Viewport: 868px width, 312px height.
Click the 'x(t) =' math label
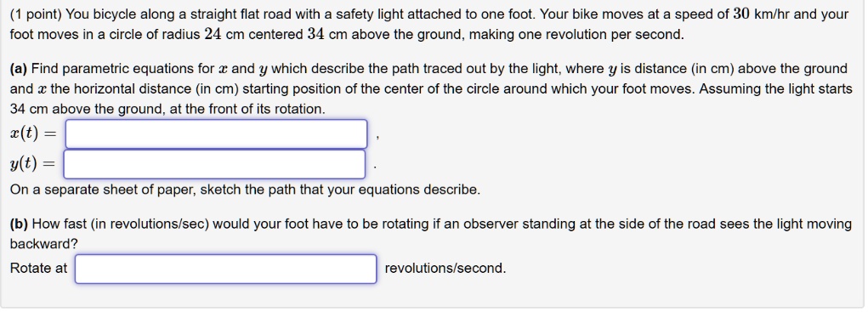point(32,134)
